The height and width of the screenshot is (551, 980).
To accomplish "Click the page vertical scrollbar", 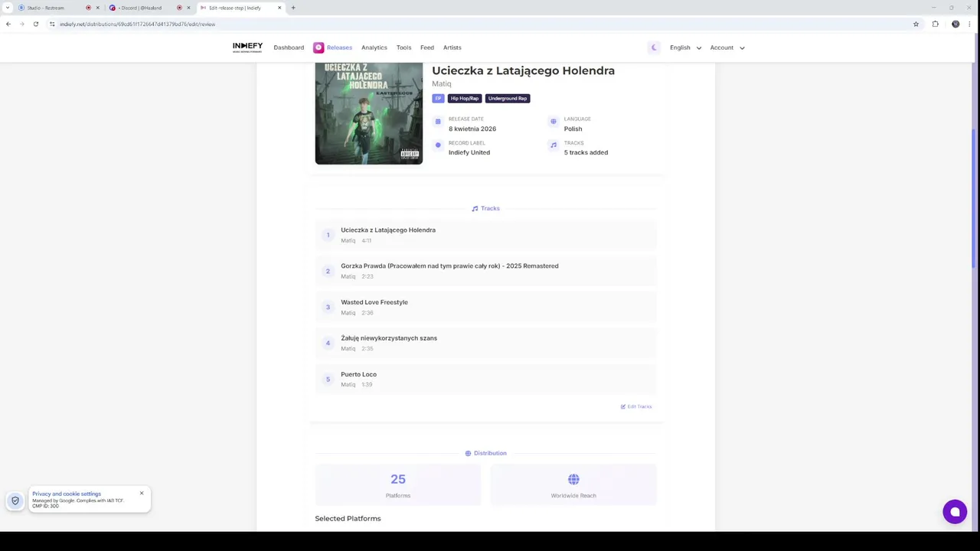I will [974, 201].
